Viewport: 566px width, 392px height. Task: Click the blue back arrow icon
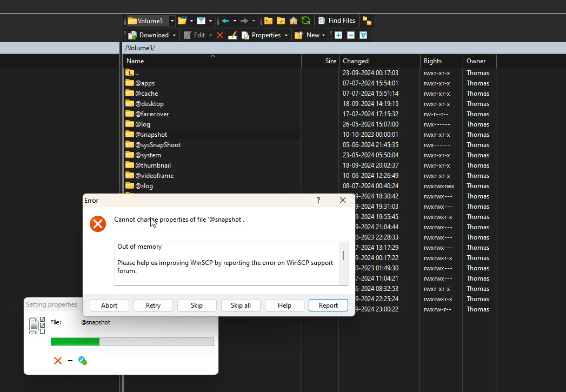click(x=225, y=21)
